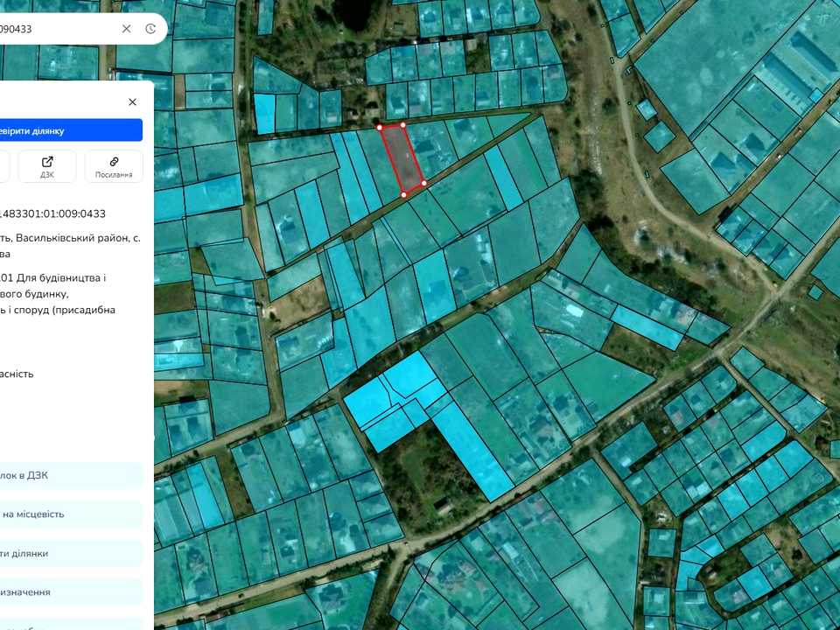Click the blue parcel verification button
Viewport: 840px width, 630px height.
[71, 130]
